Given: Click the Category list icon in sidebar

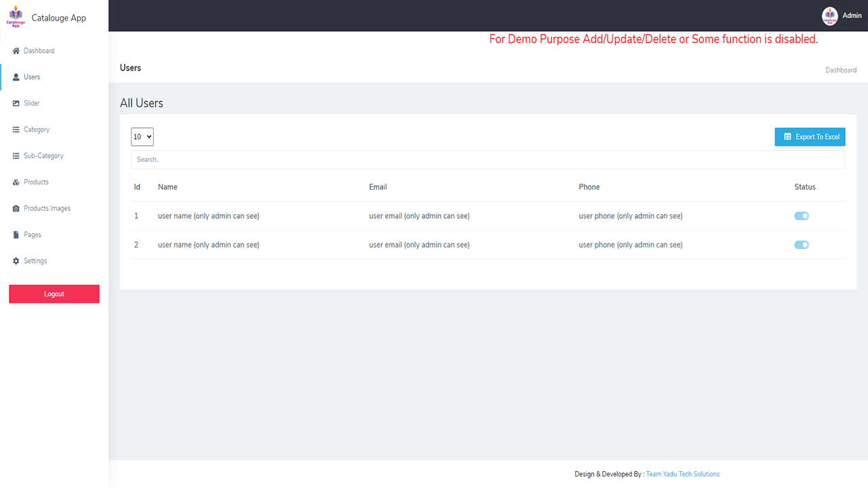Looking at the screenshot, I should [16, 129].
